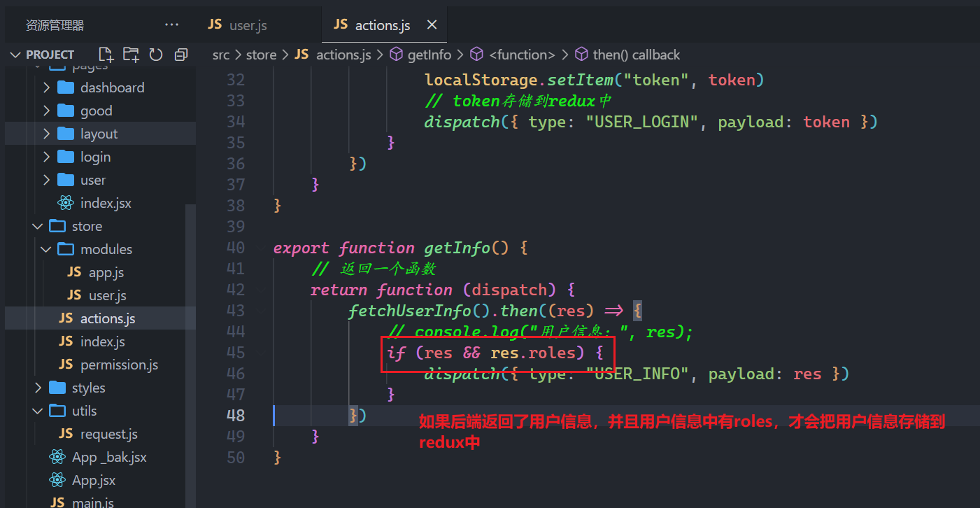
Task: Click line number 40 in the gutter
Action: point(236,248)
